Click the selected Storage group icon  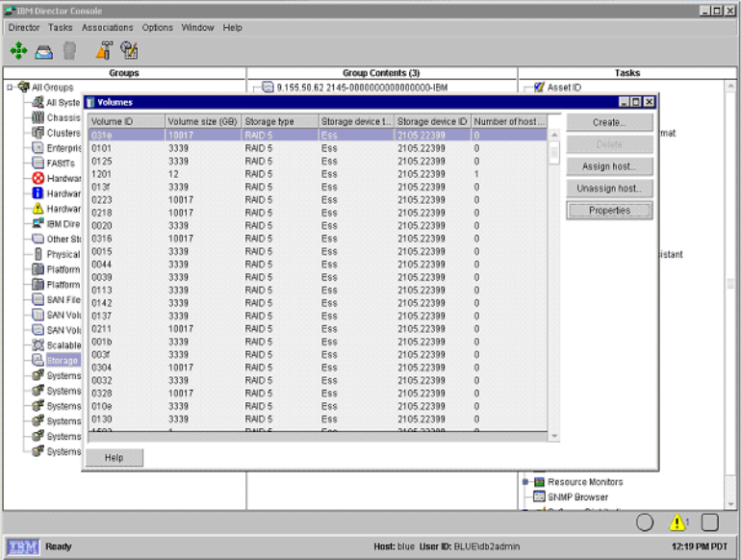tap(38, 360)
